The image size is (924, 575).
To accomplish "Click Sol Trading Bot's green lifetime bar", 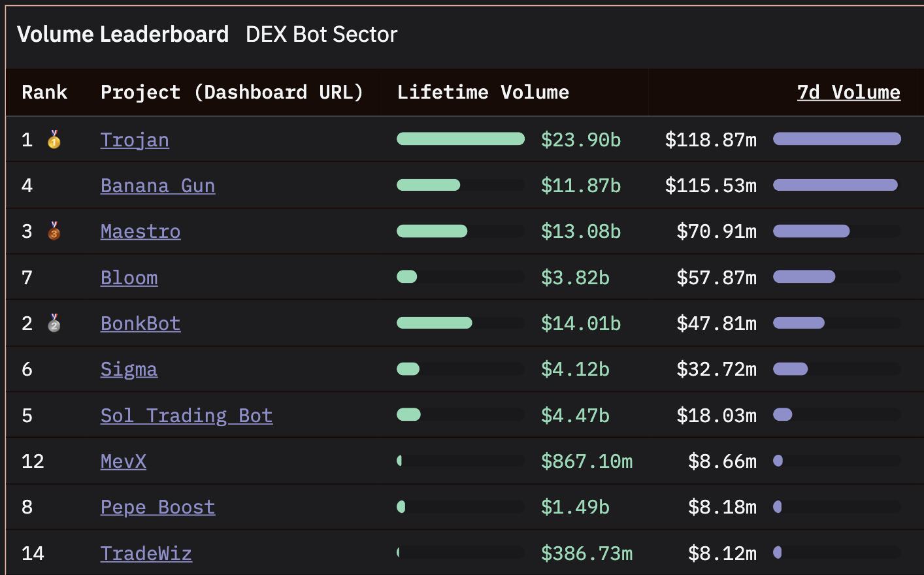I will pyautogui.click(x=408, y=415).
